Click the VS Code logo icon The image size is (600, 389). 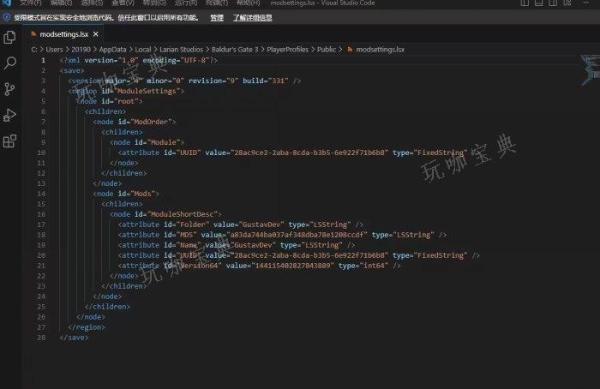pyautogui.click(x=7, y=3)
